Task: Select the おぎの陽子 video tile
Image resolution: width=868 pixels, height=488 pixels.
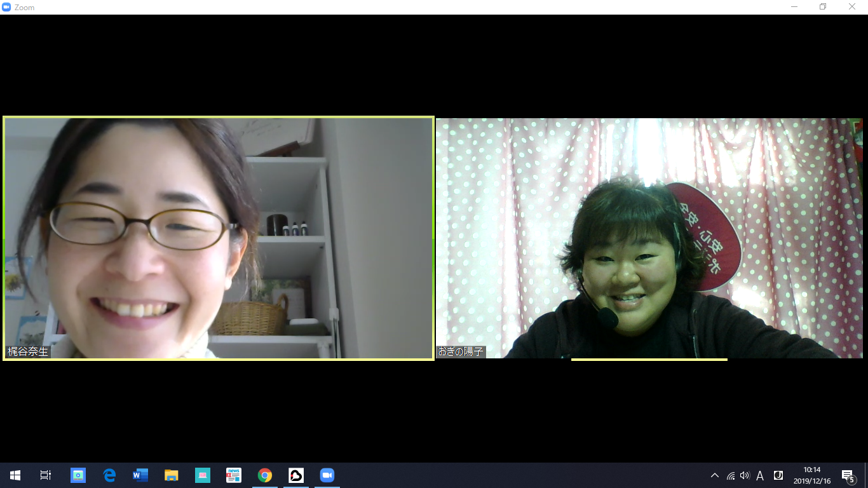Action: pyautogui.click(x=649, y=238)
